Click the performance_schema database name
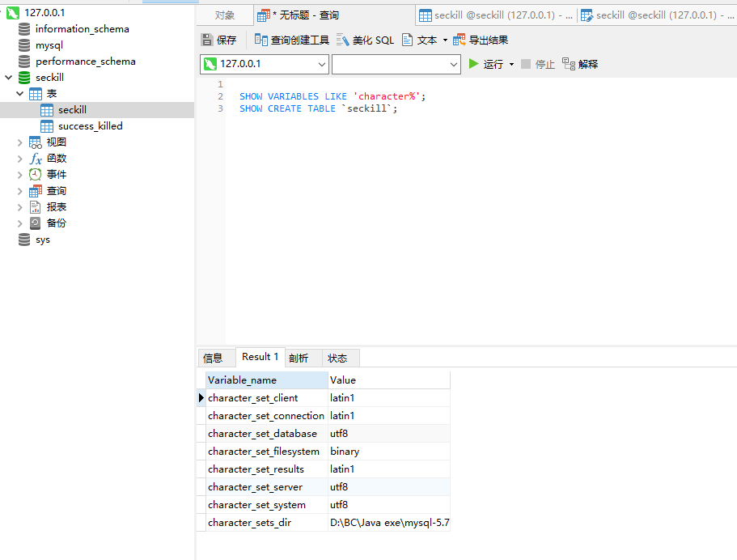 click(86, 62)
